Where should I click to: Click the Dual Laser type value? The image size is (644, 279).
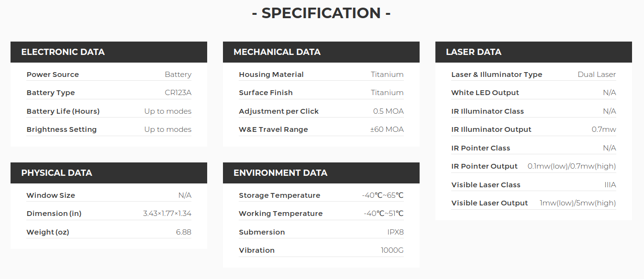[x=597, y=75]
